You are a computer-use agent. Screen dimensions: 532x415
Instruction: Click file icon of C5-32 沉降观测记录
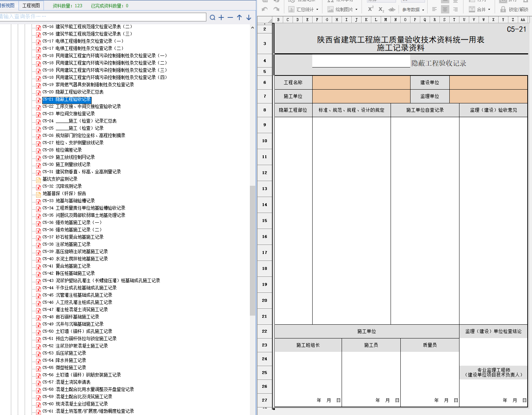pyautogui.click(x=38, y=187)
